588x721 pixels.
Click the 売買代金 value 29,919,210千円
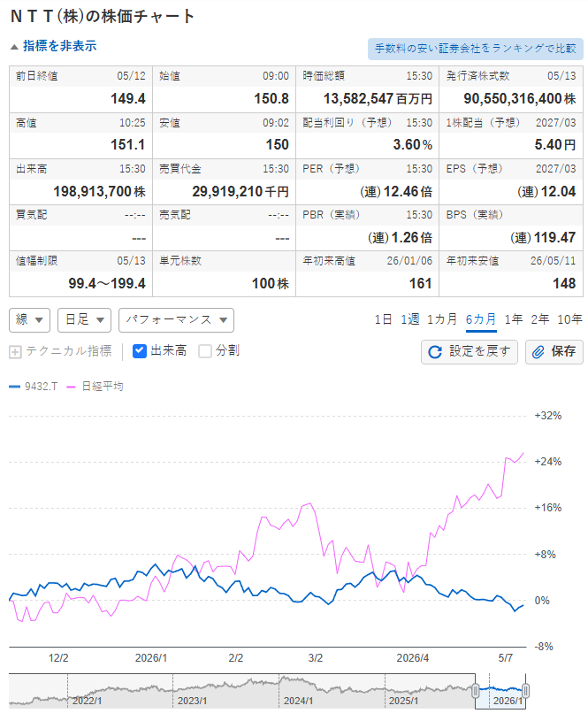(x=241, y=191)
